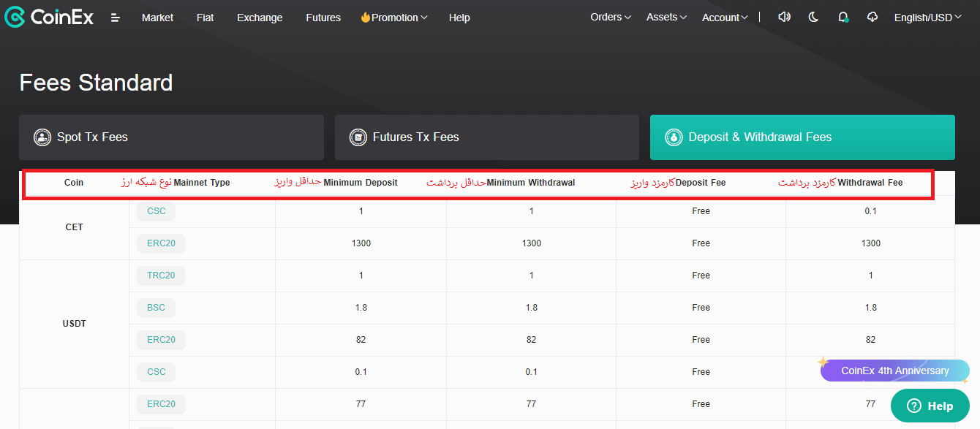Click the Fees Standard page heading

pos(96,83)
